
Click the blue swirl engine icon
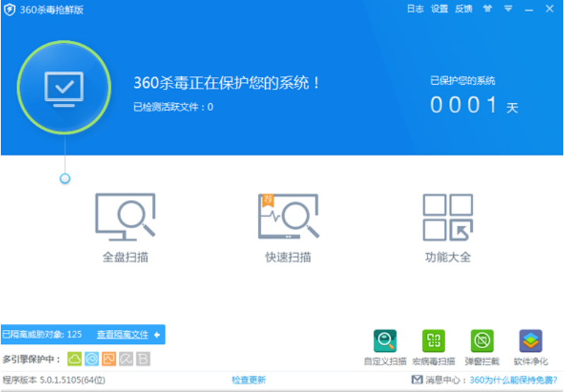[92, 359]
